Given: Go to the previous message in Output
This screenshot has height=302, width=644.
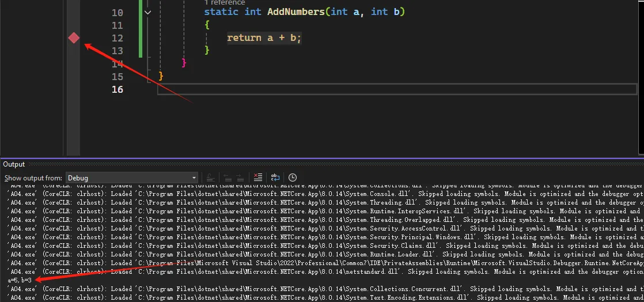Looking at the screenshot, I should pyautogui.click(x=228, y=178).
